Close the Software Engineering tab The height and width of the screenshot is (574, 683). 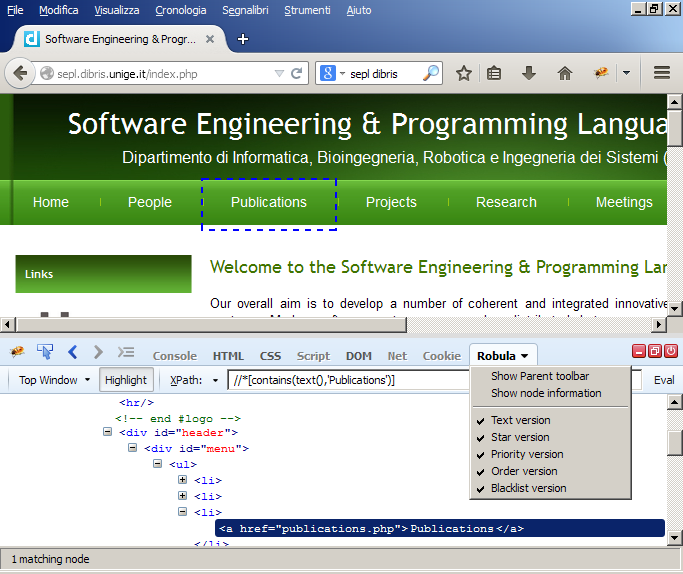point(210,39)
